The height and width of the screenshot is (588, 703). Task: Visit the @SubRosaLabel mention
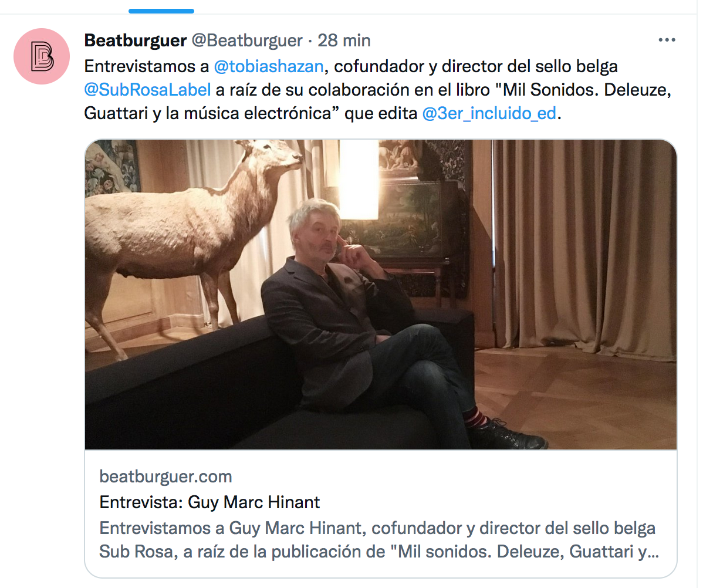pyautogui.click(x=147, y=90)
